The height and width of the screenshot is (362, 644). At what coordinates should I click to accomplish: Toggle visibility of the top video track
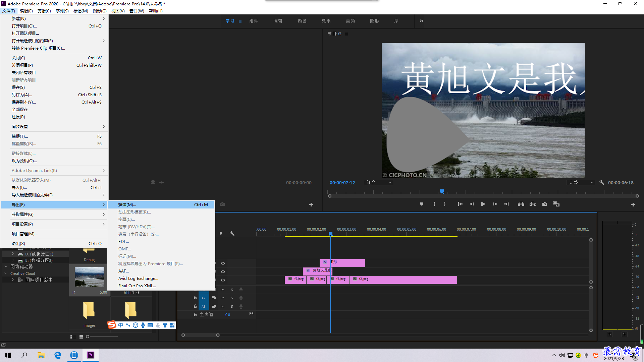[x=223, y=263]
